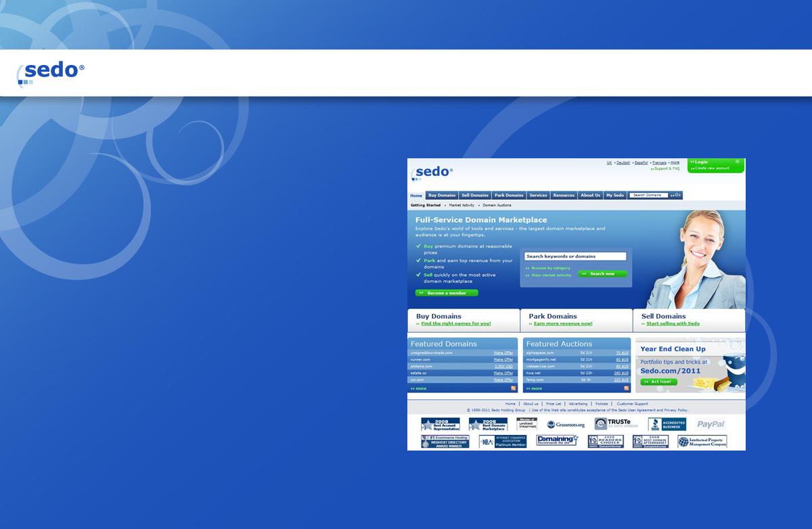
Task: Click the Login link in green box
Action: pyautogui.click(x=701, y=162)
